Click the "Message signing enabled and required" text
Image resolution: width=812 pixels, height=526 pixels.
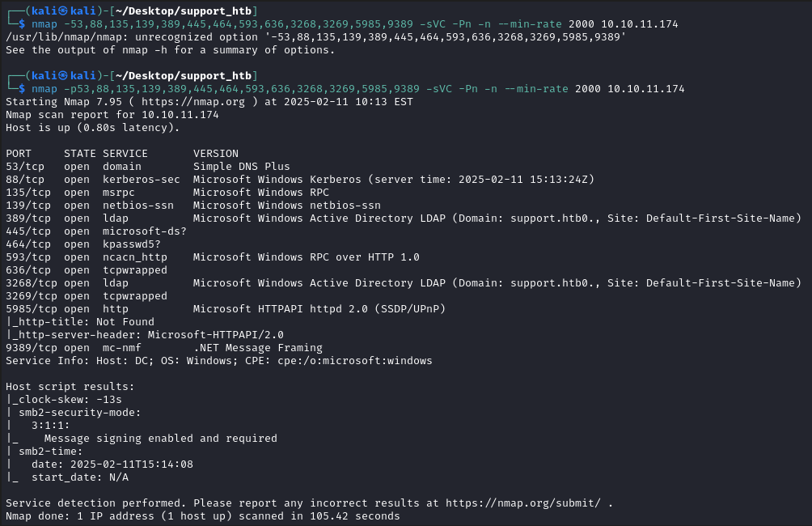160,438
